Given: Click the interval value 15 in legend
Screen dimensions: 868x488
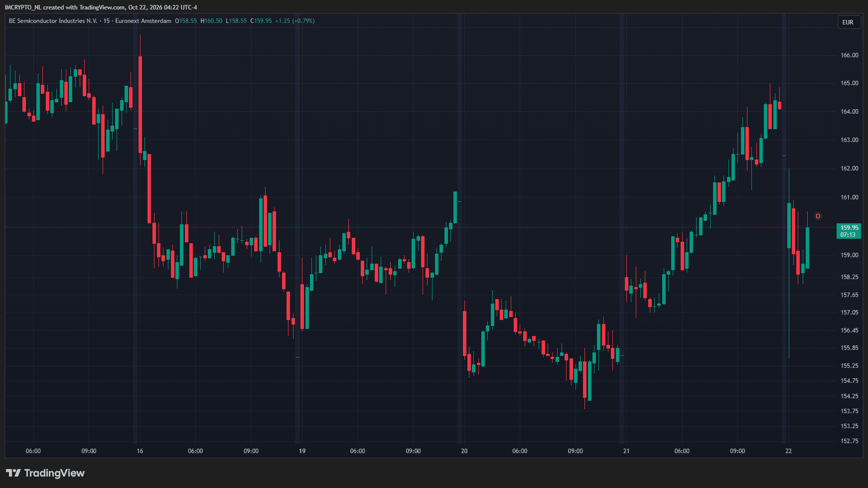Looking at the screenshot, I should [x=107, y=21].
